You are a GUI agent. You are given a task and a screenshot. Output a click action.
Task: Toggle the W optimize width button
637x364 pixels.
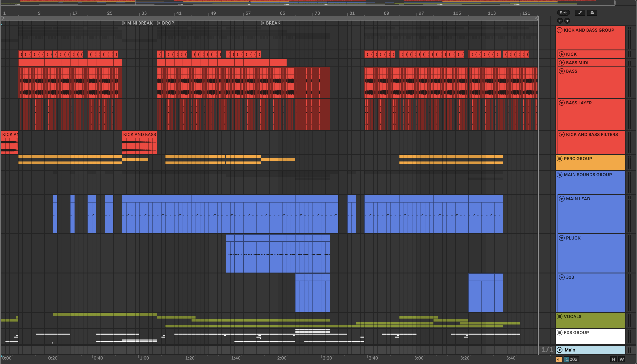point(622,359)
